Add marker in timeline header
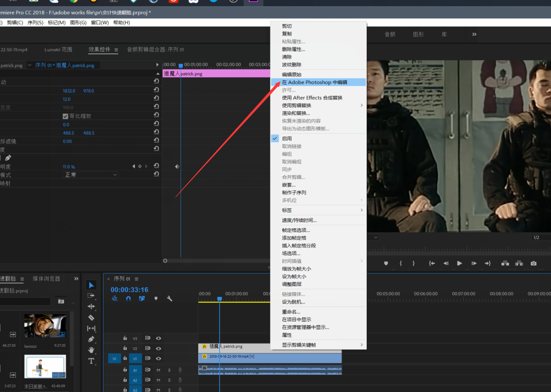 (x=156, y=298)
